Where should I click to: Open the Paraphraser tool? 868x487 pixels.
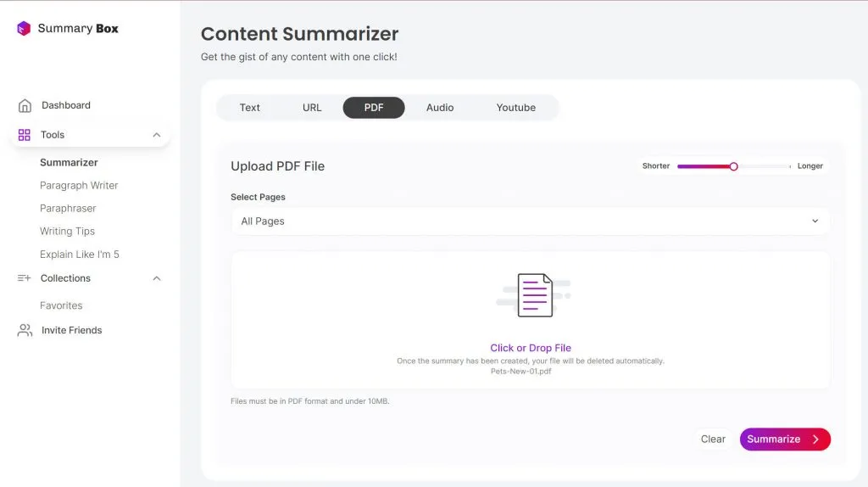pyautogui.click(x=68, y=209)
